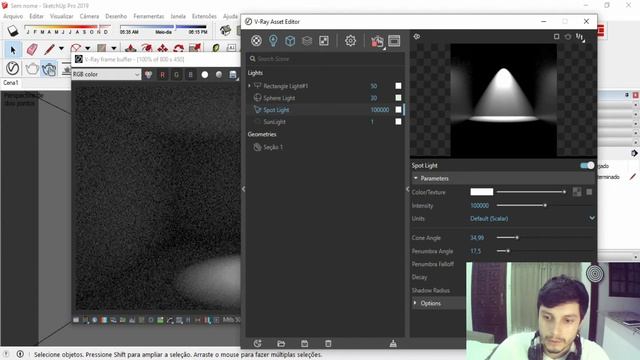Click the preview render eye icon above swatch
This screenshot has width=640, height=360.
coord(417,36)
